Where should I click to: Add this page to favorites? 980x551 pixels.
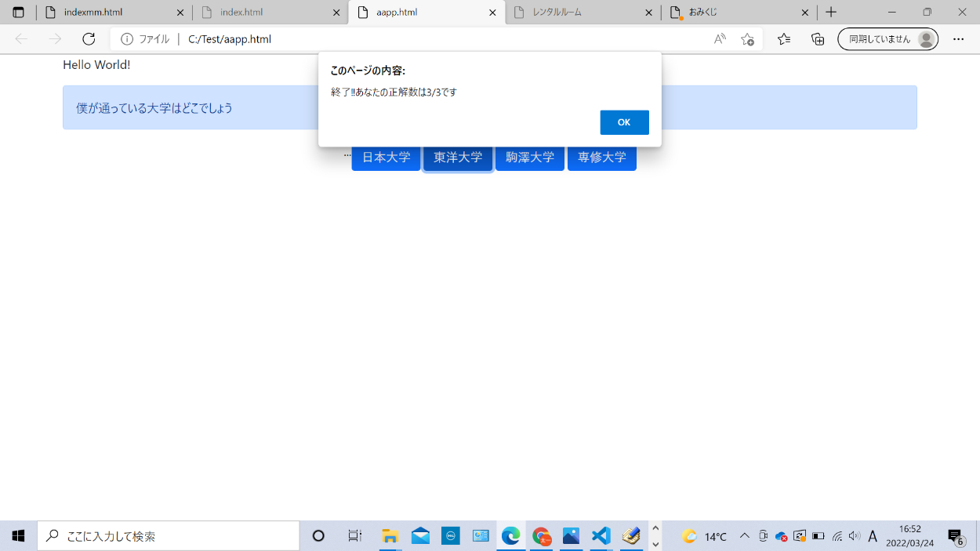pos(747,39)
